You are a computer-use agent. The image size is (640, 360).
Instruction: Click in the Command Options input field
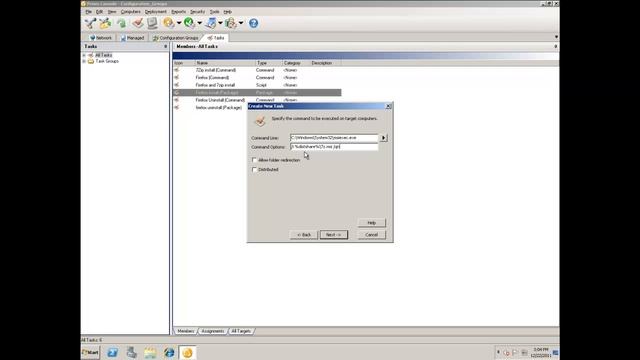point(334,147)
